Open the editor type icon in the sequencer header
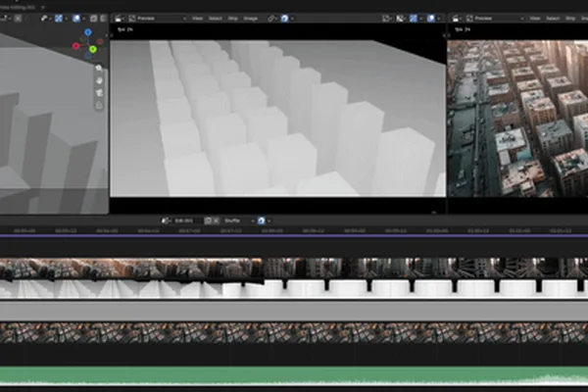588x392 pixels. (166, 220)
